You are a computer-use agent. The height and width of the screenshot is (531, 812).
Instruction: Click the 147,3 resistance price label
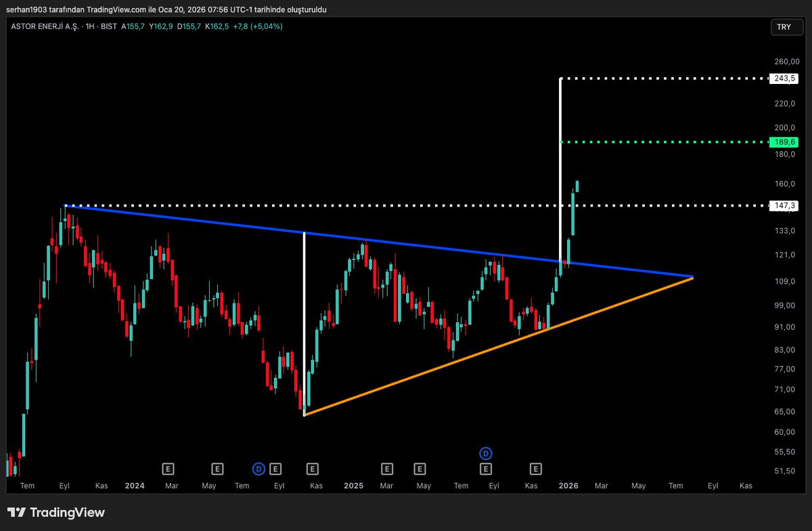(784, 205)
